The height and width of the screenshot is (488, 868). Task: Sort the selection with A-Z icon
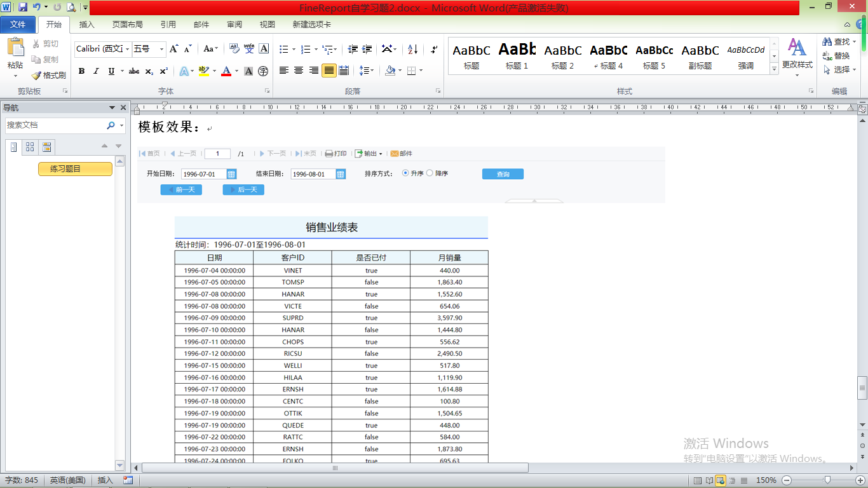point(412,49)
